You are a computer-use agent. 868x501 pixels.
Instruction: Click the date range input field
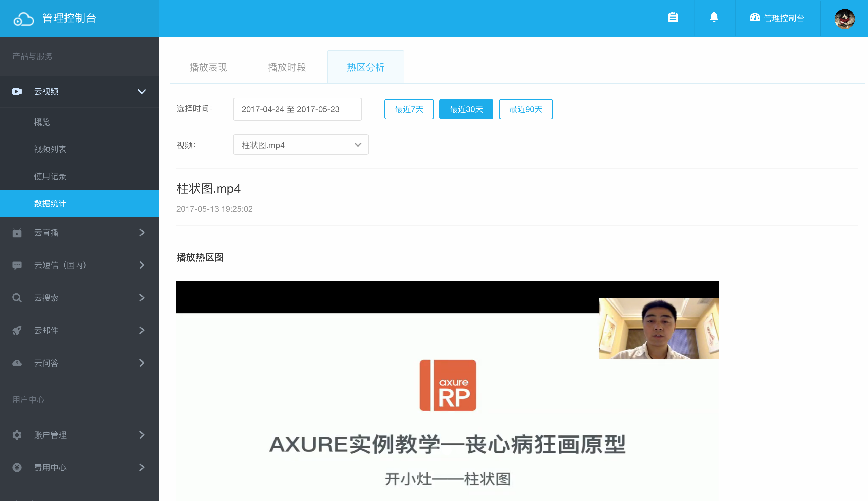297,109
